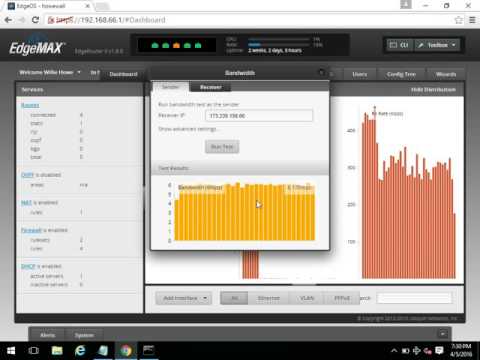This screenshot has width=480, height=360.
Task: Select the Ethernet interface filter
Action: pyautogui.click(x=268, y=298)
